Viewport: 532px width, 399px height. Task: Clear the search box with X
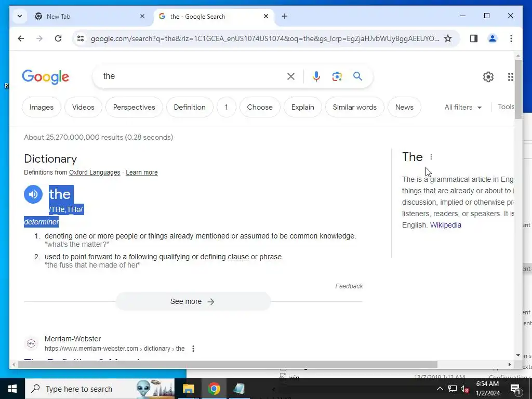(291, 76)
